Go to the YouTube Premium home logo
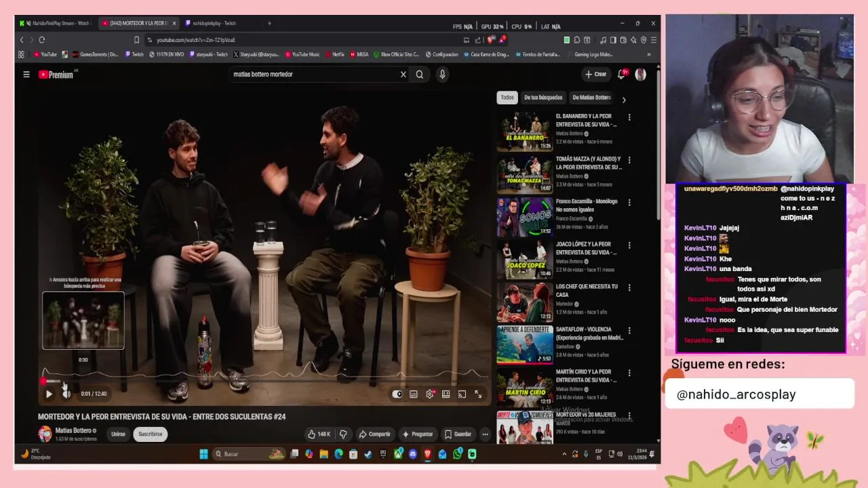This screenshot has width=868, height=488. (x=56, y=75)
